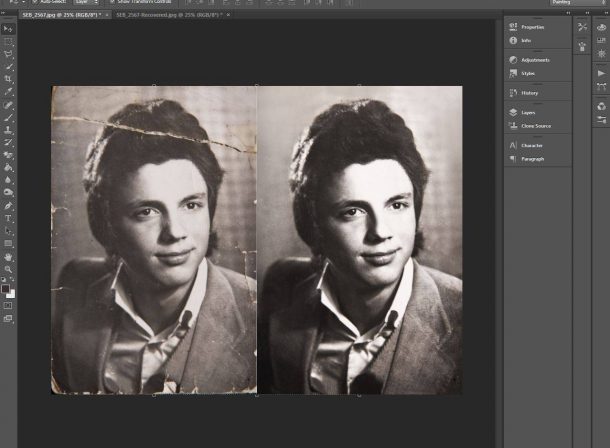610x448 pixels.
Task: Select the Eyedropper tool
Action: [x=8, y=92]
